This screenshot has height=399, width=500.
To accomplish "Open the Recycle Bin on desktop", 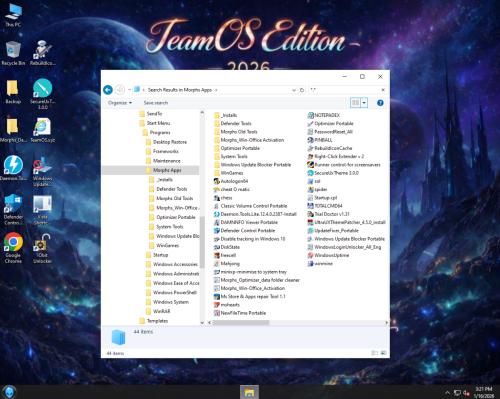I will [x=13, y=53].
